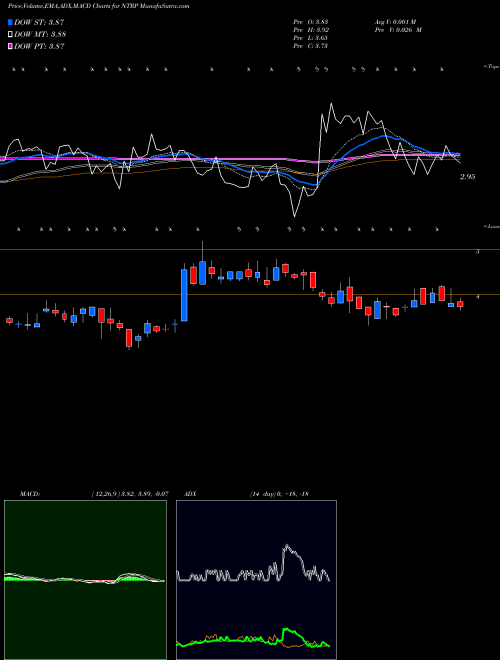Screen dimensions: 500x660
Task: Click the MACD panel heading
Action: 29,494
